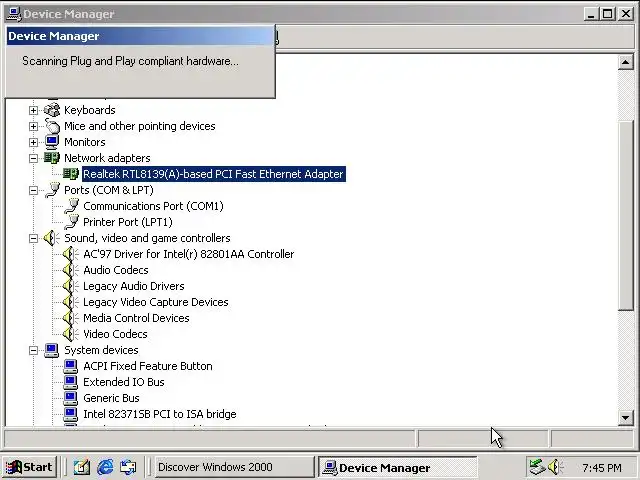The image size is (640, 480).
Task: Select the Generic Bus entry
Action: click(x=111, y=398)
